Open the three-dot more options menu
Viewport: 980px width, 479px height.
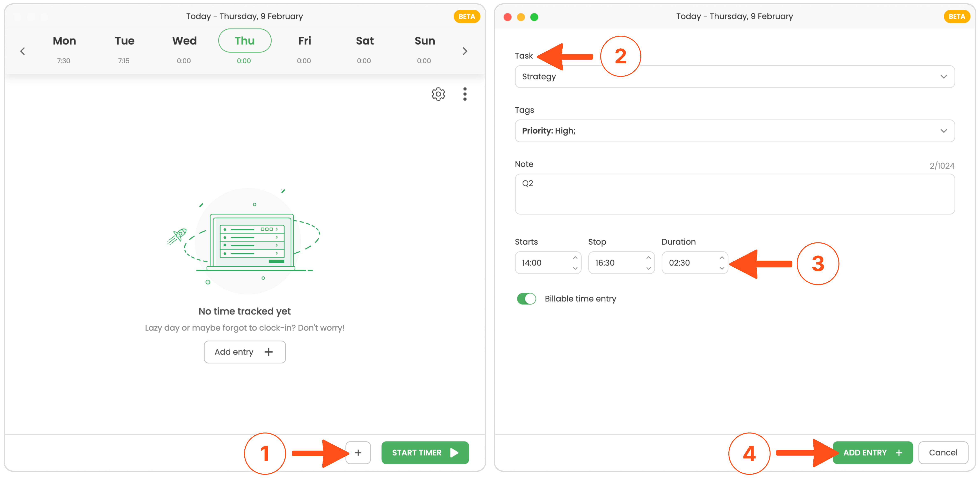click(x=464, y=94)
